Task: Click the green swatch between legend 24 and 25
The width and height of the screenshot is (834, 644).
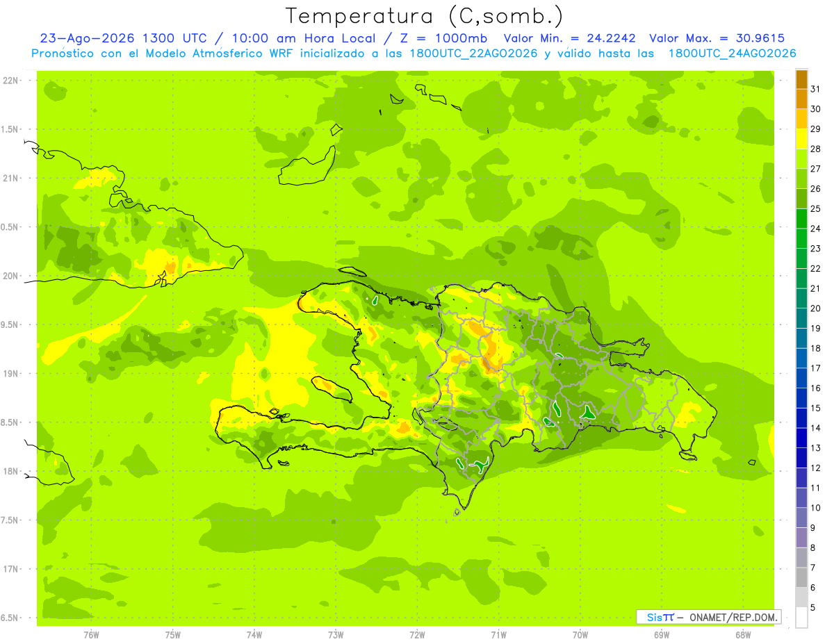Action: pyautogui.click(x=801, y=218)
